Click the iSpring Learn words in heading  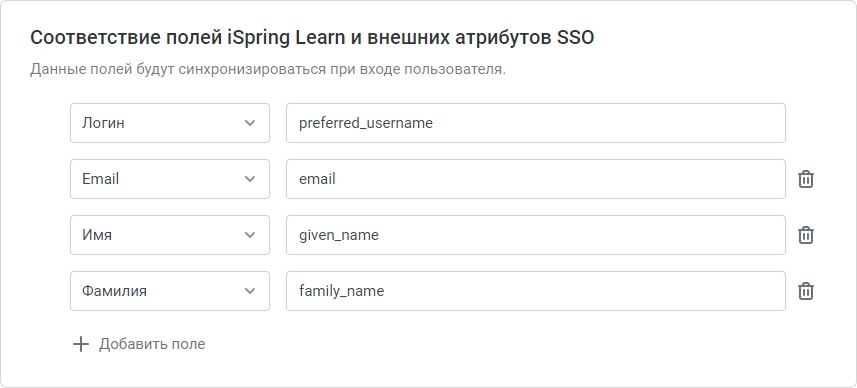click(x=286, y=38)
